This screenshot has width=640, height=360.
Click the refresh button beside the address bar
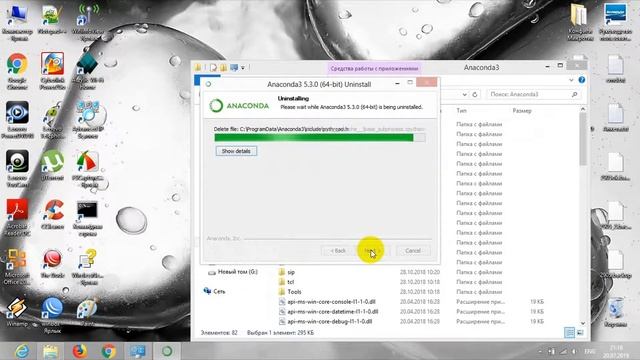pos(475,94)
